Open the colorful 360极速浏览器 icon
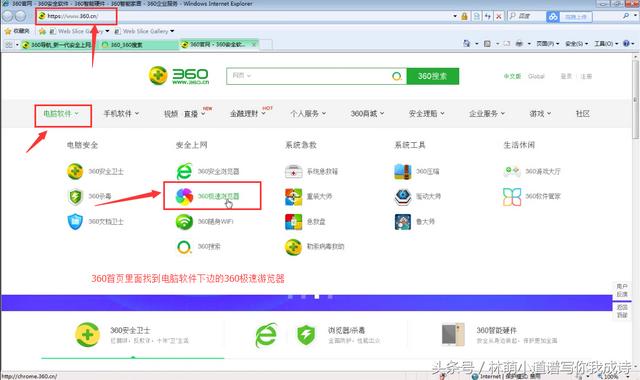 184,197
